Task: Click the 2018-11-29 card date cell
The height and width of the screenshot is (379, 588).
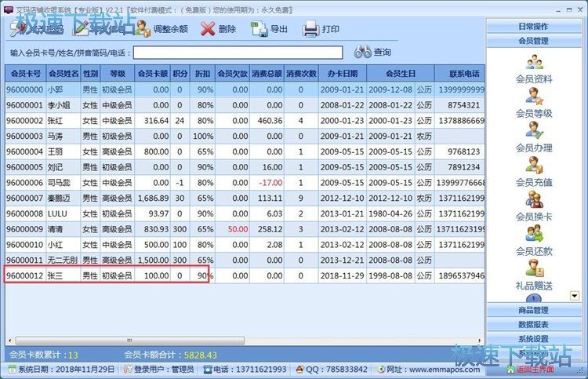Action: [342, 275]
